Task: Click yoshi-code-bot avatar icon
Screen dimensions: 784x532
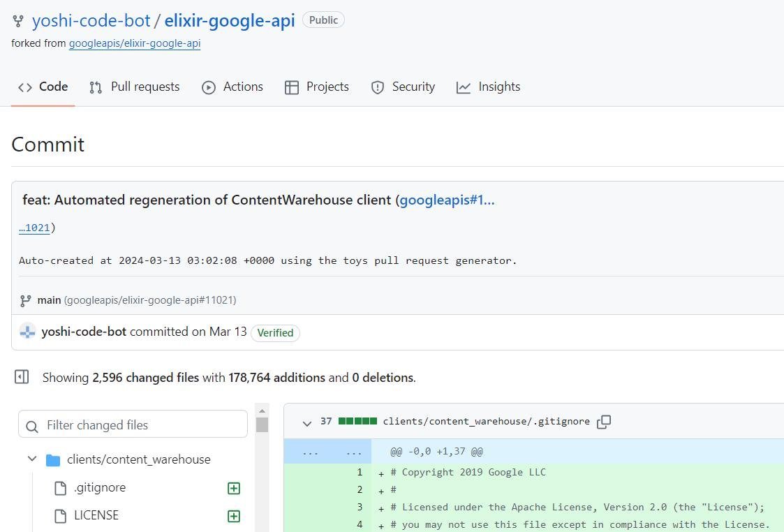Action: click(x=27, y=332)
